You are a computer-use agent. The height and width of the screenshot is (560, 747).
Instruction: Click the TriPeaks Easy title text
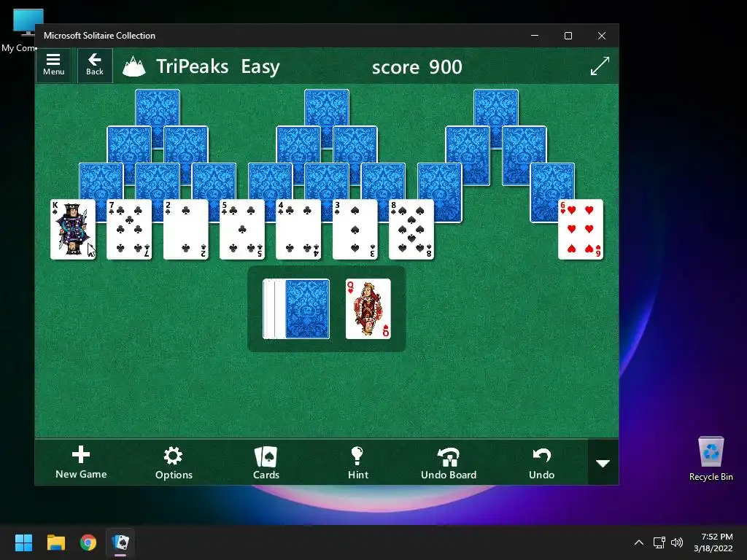coord(217,66)
